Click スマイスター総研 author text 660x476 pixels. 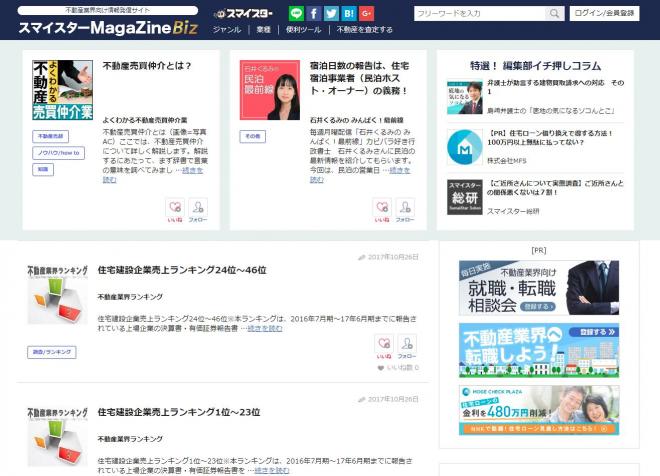[x=513, y=211]
